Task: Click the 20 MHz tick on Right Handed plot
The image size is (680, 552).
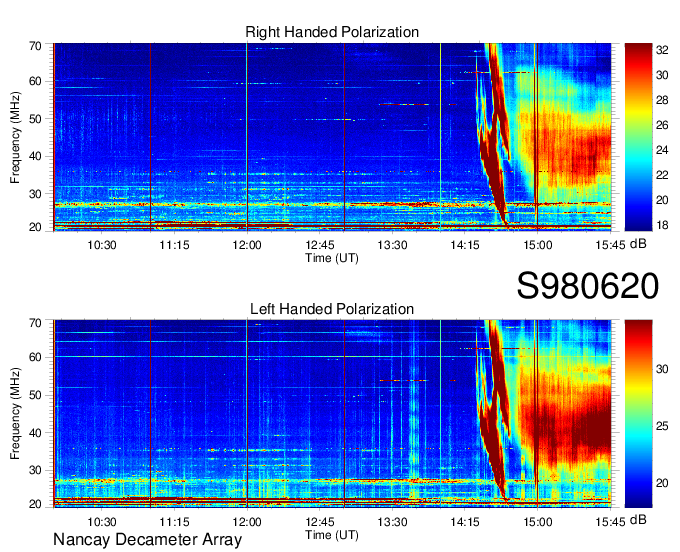Action: coord(35,227)
